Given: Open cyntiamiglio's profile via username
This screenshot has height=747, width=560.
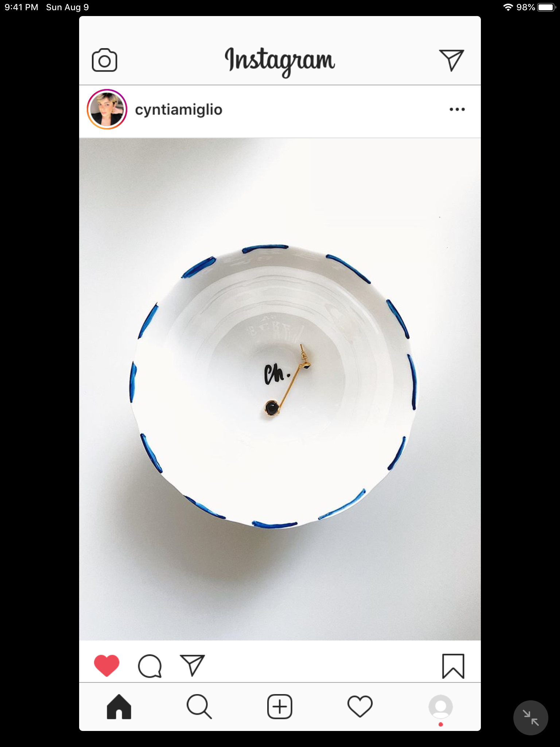Looking at the screenshot, I should (x=179, y=110).
